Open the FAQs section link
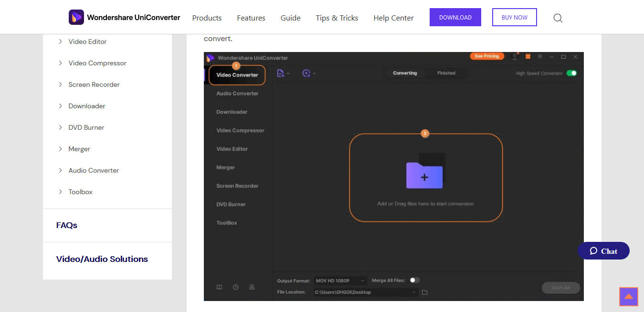 pos(67,225)
